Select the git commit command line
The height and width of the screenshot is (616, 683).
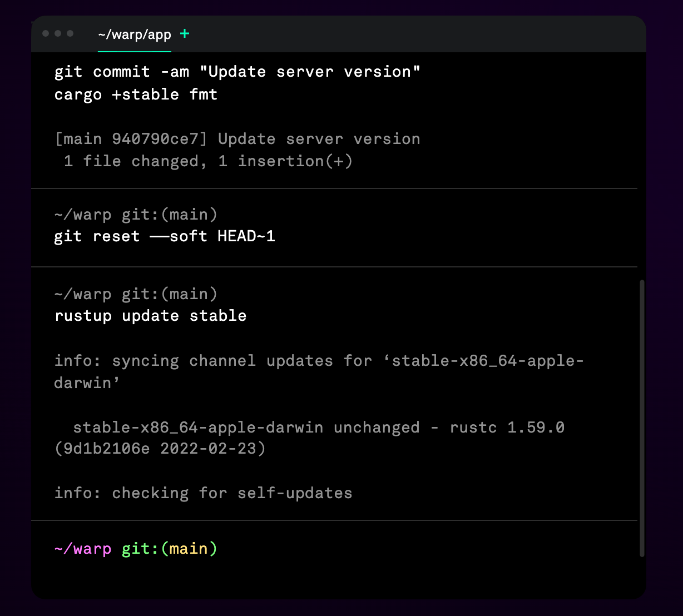coord(237,72)
